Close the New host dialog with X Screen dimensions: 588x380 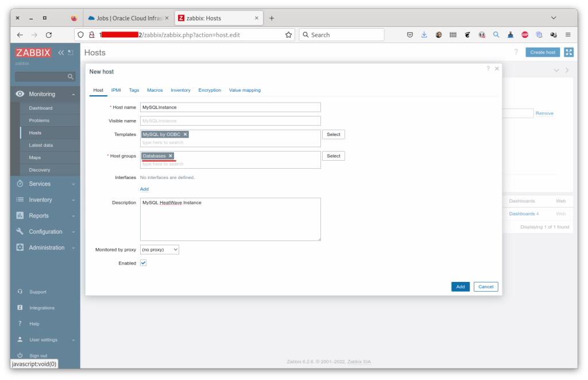(x=497, y=68)
